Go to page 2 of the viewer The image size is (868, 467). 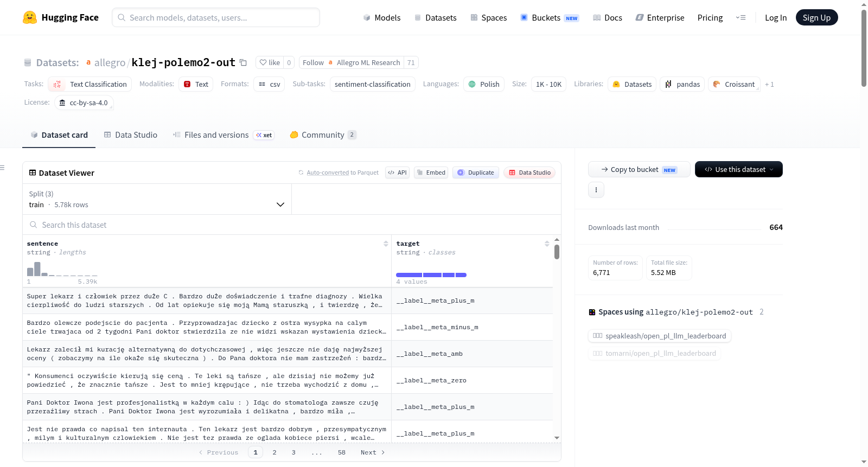click(275, 452)
